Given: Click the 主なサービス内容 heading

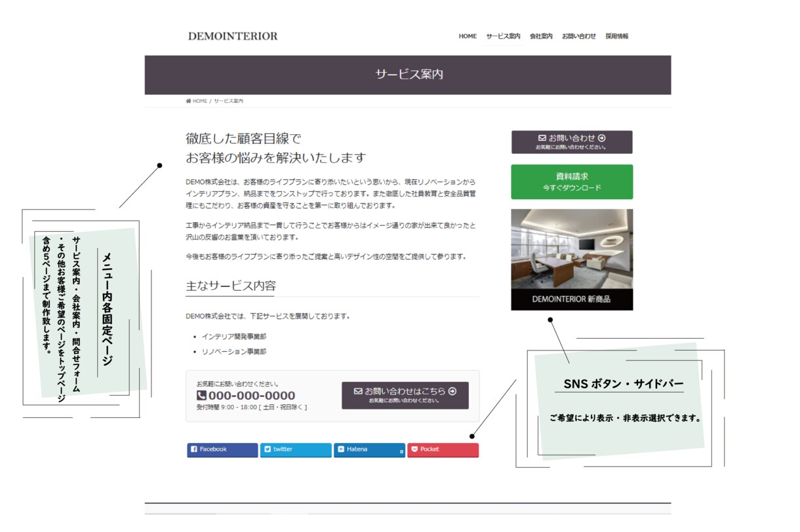Looking at the screenshot, I should point(231,286).
